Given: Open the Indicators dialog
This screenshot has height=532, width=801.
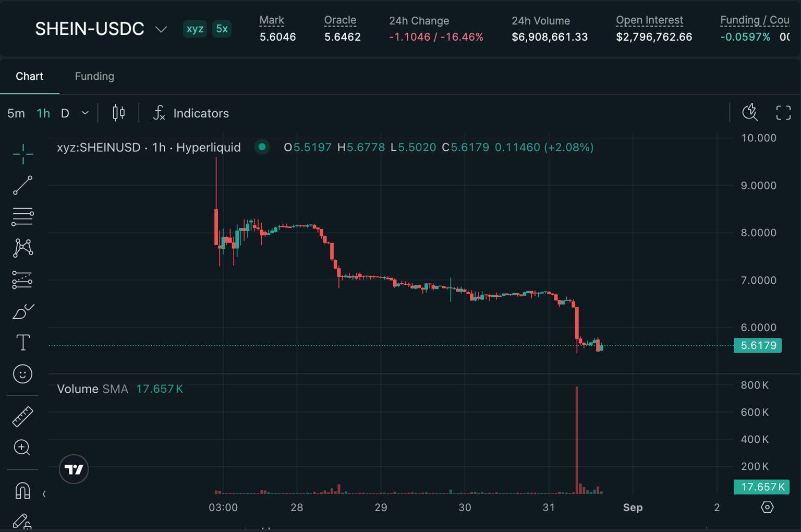Looking at the screenshot, I should click(191, 113).
